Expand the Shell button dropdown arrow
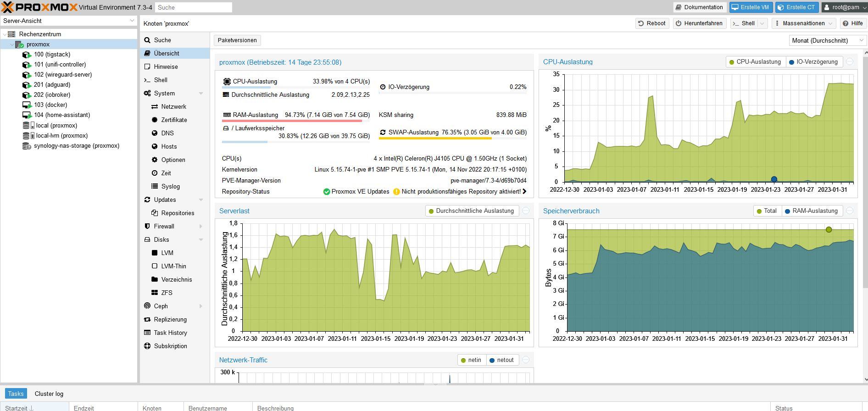This screenshot has height=411, width=868. point(762,23)
